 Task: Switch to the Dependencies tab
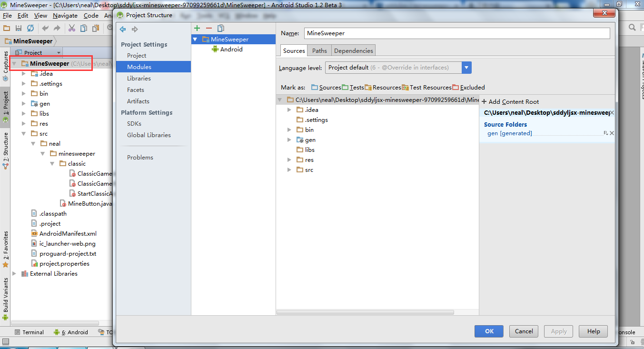point(354,50)
